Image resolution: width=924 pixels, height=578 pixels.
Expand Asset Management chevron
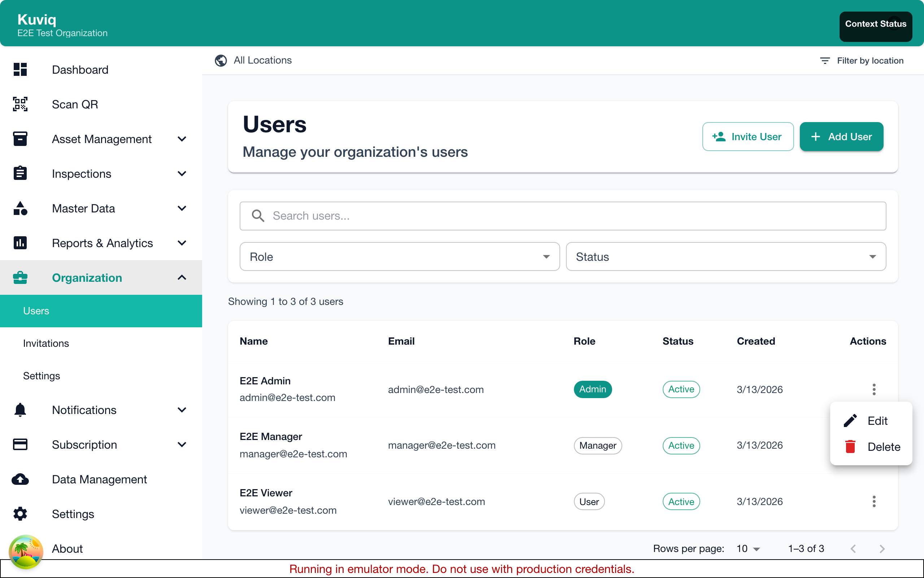182,139
